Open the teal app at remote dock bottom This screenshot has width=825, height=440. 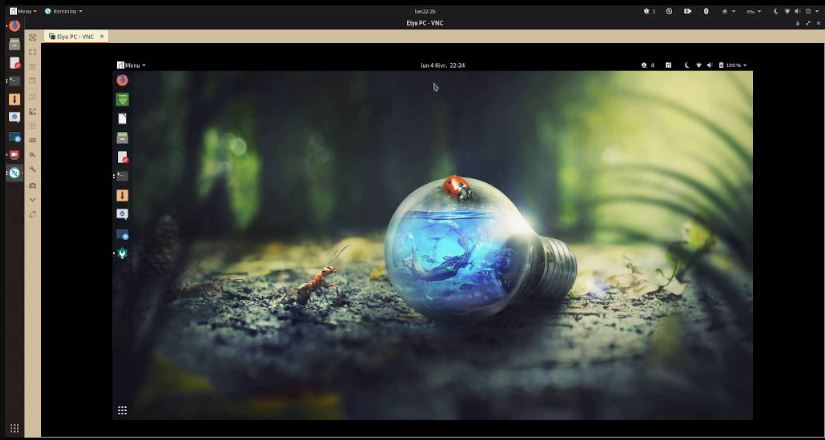tap(122, 253)
